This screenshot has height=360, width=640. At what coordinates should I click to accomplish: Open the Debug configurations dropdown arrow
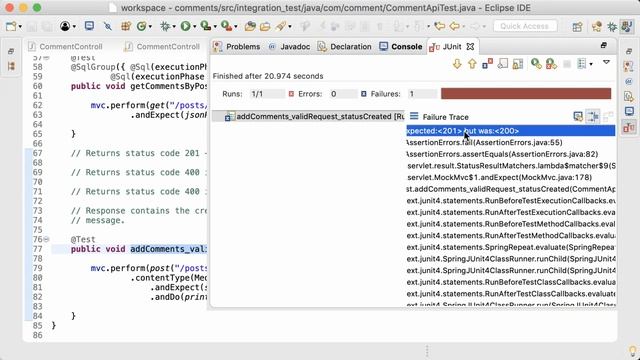(174, 27)
